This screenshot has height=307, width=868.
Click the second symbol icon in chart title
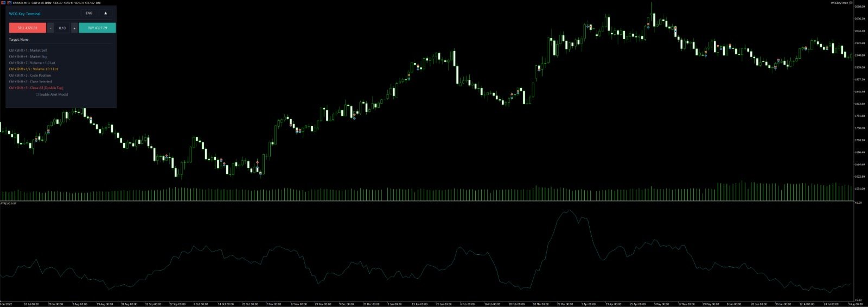coord(9,3)
